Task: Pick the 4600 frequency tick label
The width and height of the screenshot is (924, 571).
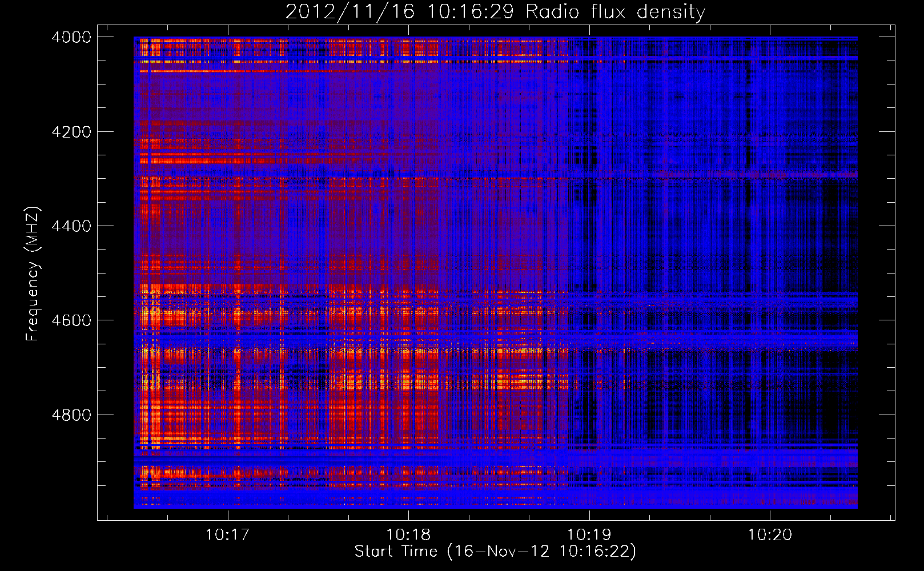Action: tap(71, 320)
